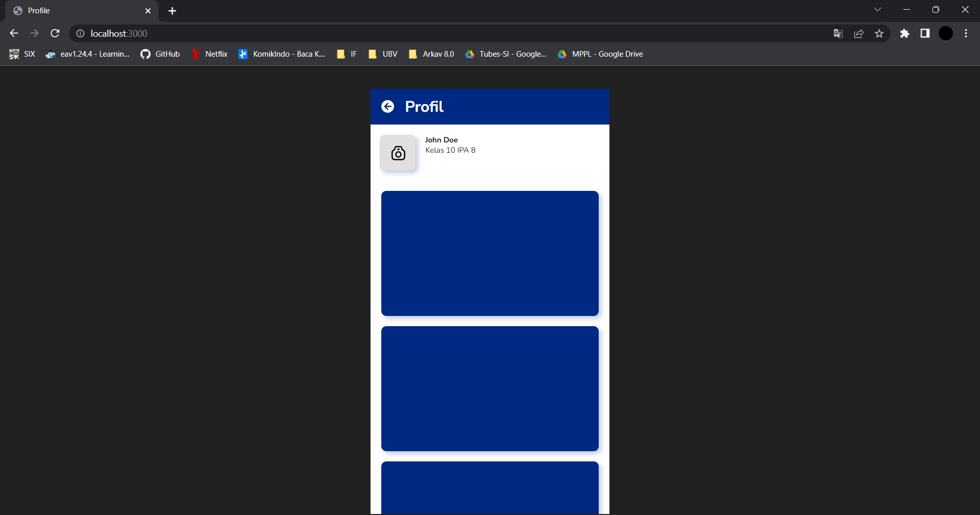Image resolution: width=980 pixels, height=515 pixels.
Task: Open a new tab with plus button
Action: (173, 11)
